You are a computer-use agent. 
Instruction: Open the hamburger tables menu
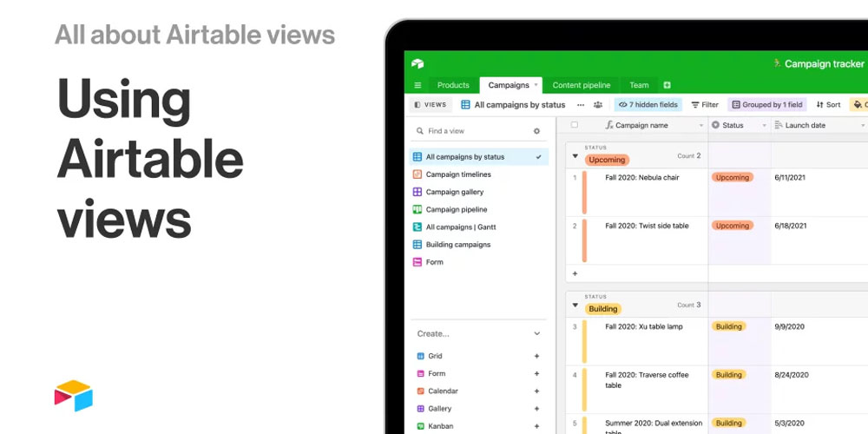(x=418, y=85)
